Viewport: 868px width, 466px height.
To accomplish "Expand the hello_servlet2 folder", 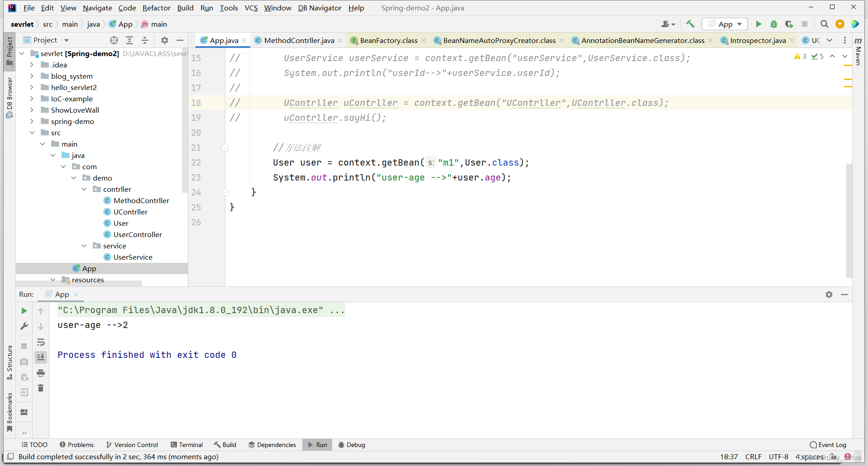I will pos(32,87).
